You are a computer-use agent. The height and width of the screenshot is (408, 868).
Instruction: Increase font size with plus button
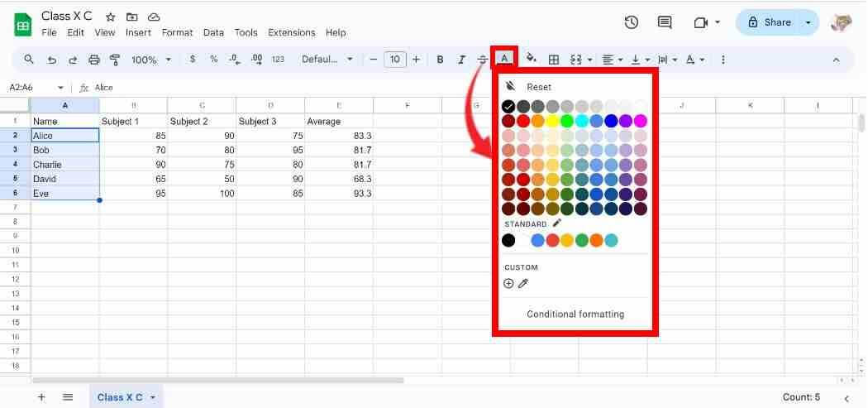[417, 60]
